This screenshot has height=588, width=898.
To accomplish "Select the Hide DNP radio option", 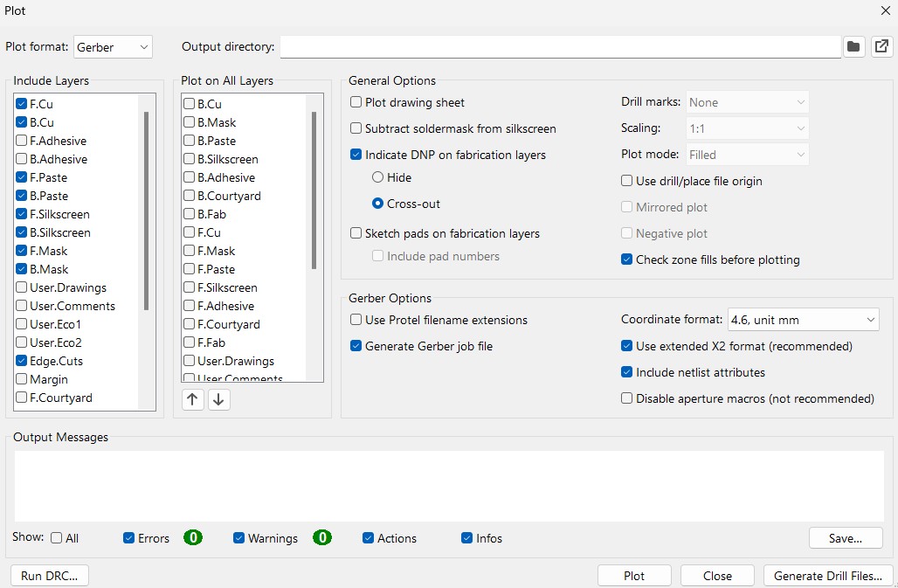I will pyautogui.click(x=377, y=177).
